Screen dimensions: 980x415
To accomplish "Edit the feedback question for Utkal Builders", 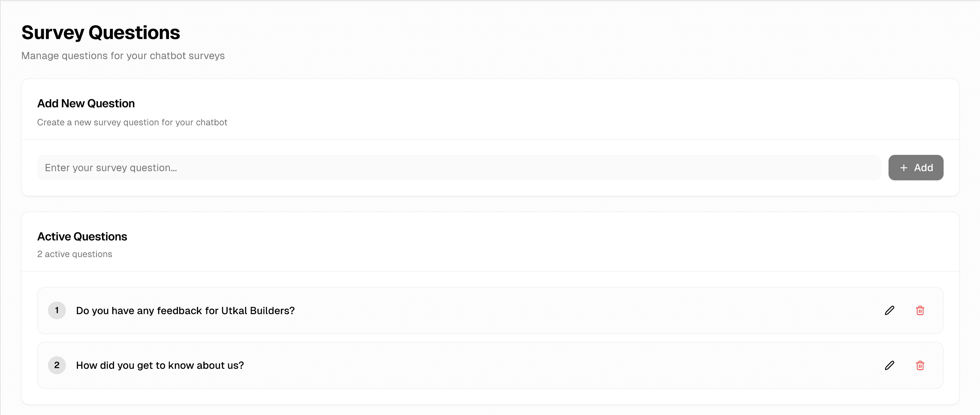I will (890, 310).
